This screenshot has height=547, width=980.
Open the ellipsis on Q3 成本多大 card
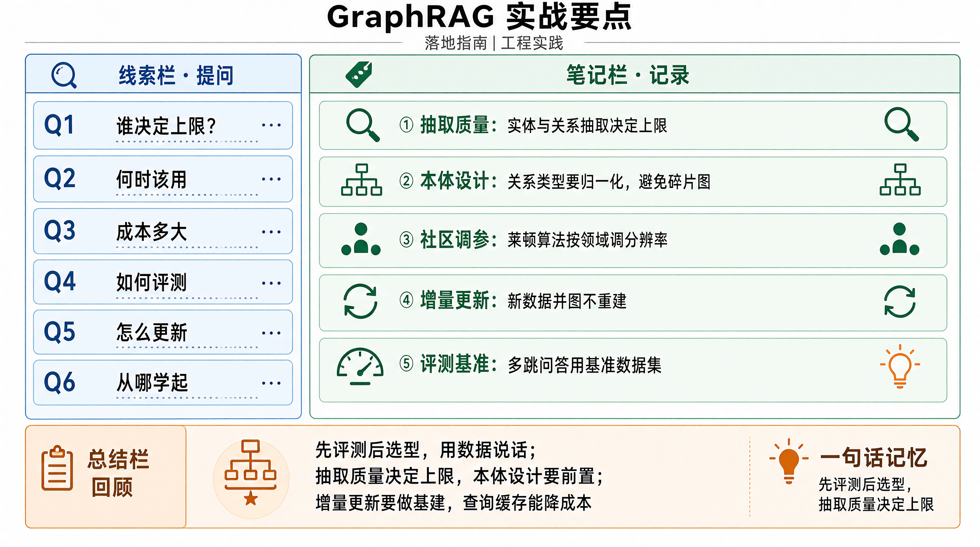tap(272, 232)
